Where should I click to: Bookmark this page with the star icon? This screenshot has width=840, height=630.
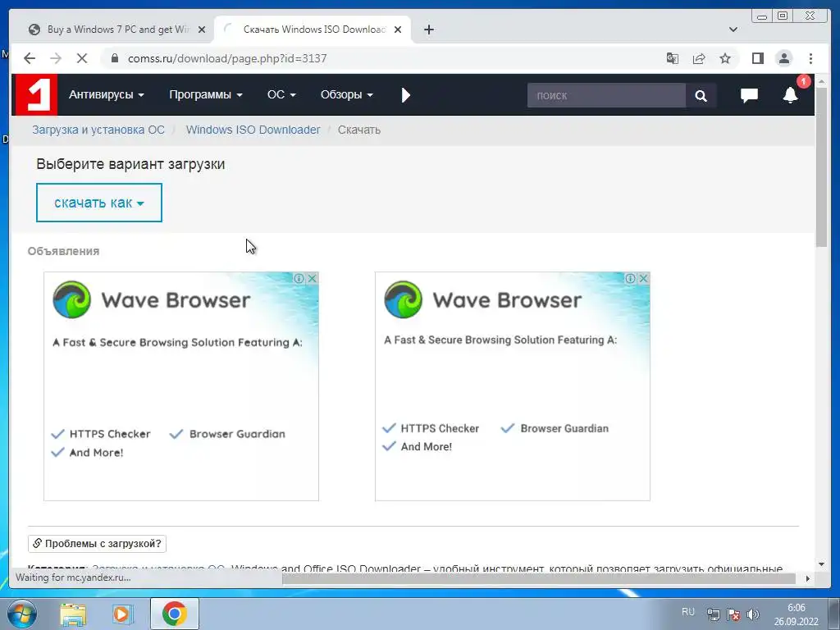pos(725,58)
